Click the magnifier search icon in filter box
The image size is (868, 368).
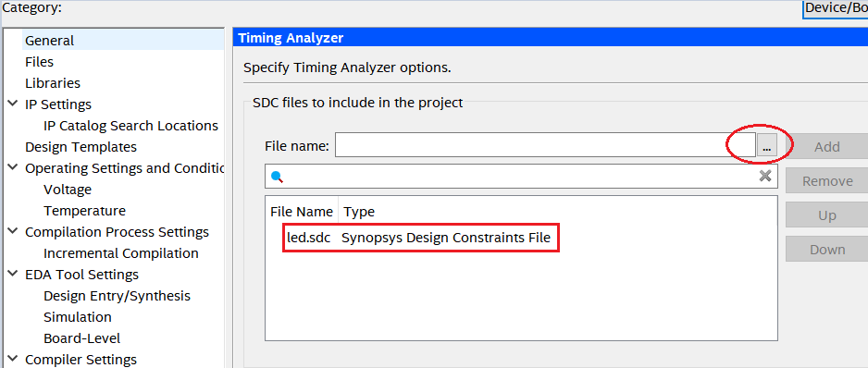pyautogui.click(x=278, y=177)
